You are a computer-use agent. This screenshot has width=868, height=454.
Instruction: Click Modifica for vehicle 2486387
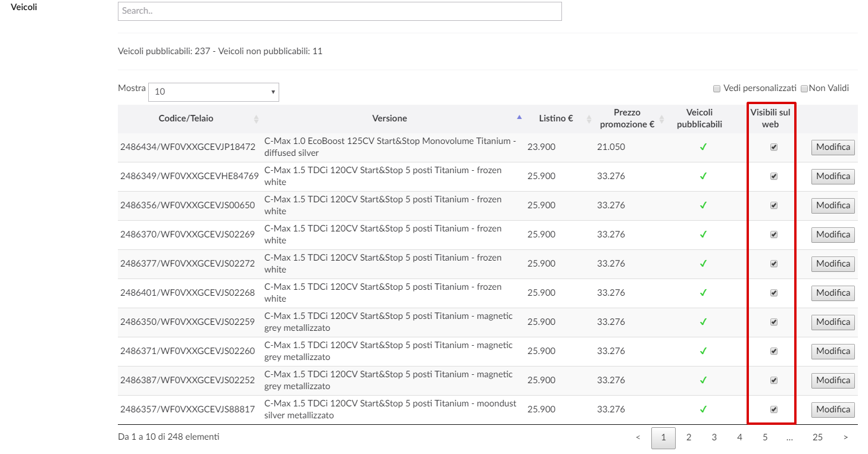(x=833, y=381)
